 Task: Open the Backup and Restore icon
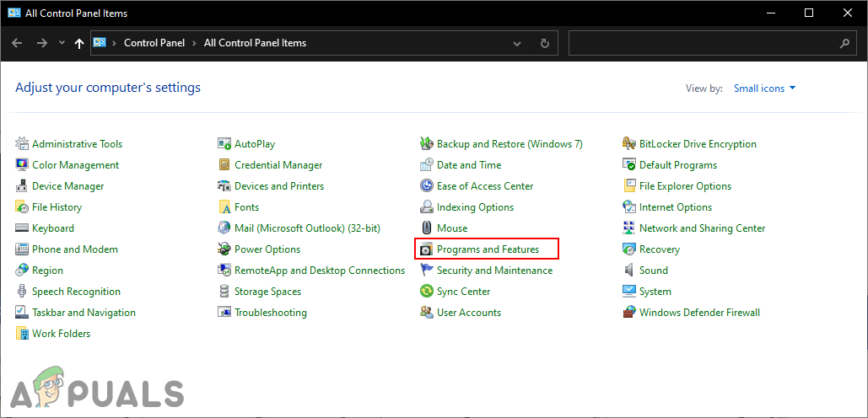click(427, 144)
